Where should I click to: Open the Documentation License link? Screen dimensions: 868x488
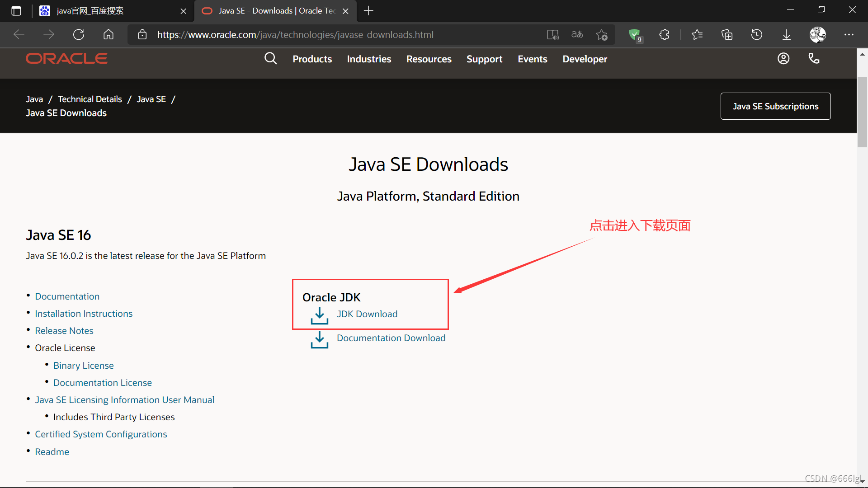pos(102,383)
